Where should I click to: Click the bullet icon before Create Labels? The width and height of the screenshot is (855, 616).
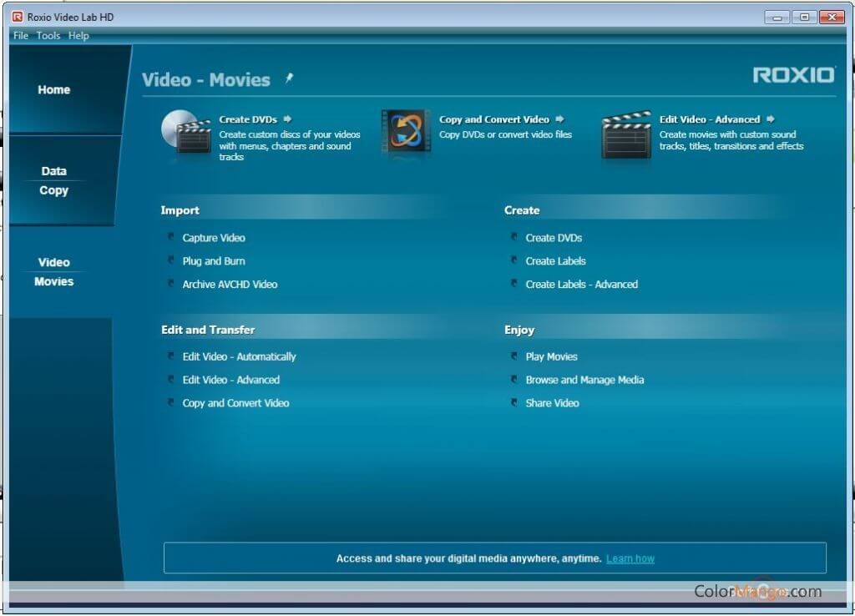pyautogui.click(x=514, y=260)
